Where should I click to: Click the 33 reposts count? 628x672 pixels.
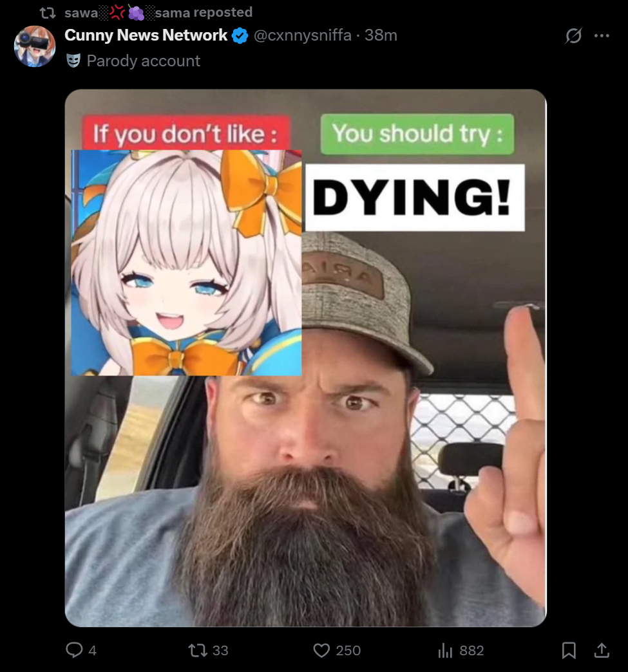[x=220, y=651]
